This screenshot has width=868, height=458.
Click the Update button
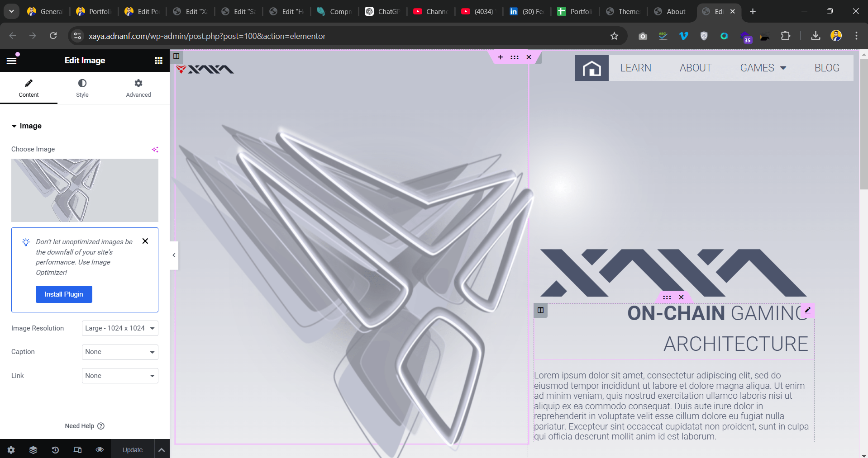(x=133, y=450)
